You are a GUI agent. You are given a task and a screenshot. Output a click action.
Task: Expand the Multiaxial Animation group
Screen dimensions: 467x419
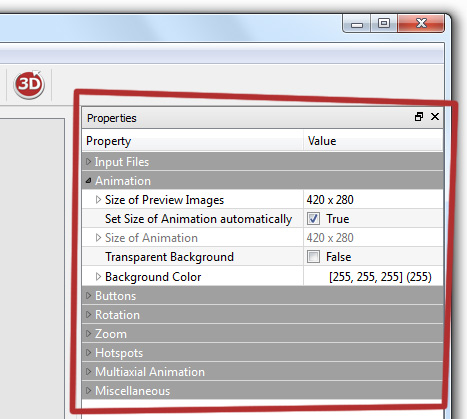[88, 372]
